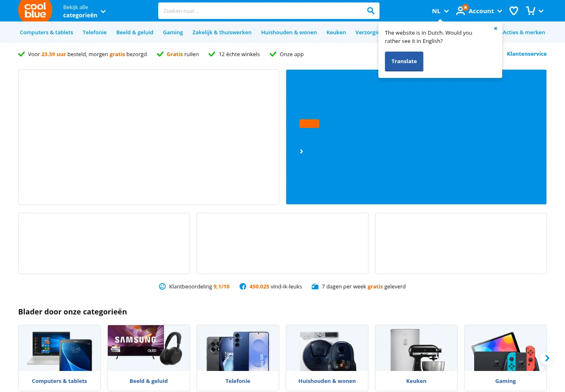Expand the NL language dropdown

click(440, 11)
